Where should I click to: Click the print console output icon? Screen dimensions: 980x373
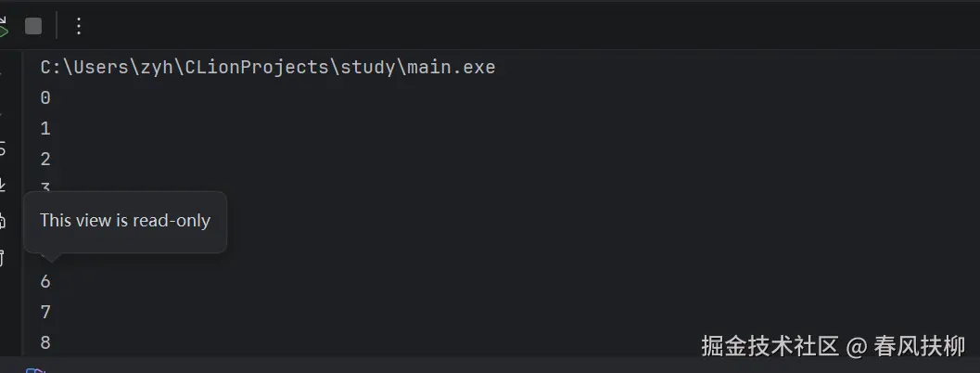(3, 221)
